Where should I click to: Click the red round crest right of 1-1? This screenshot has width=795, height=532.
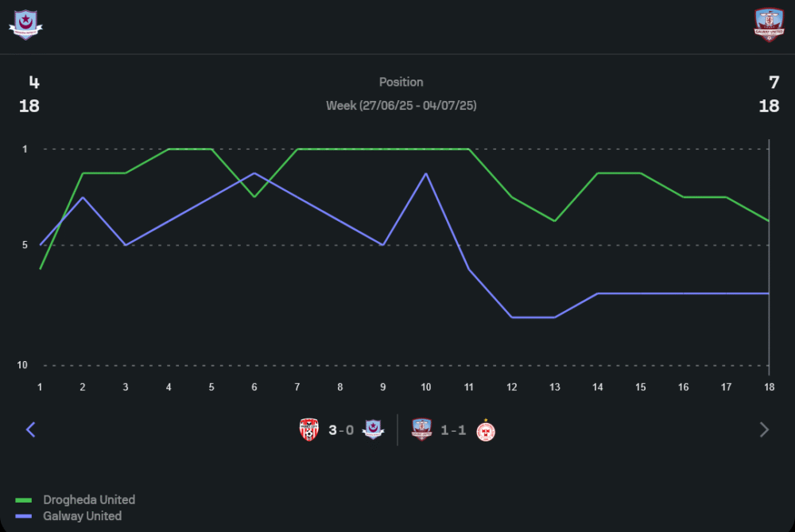click(486, 430)
